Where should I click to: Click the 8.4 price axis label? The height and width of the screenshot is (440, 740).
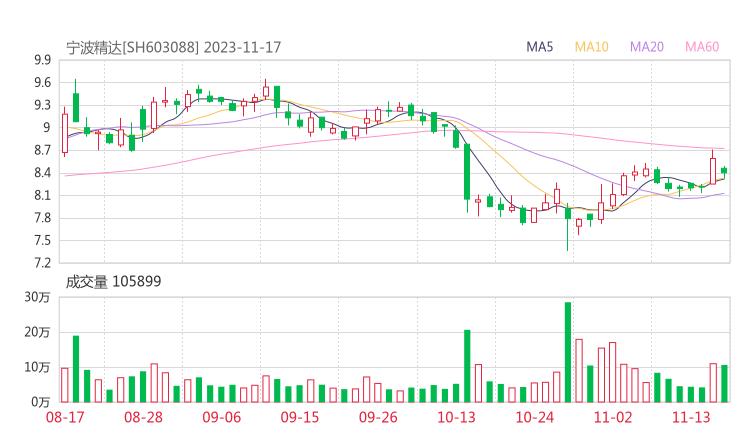coord(42,173)
